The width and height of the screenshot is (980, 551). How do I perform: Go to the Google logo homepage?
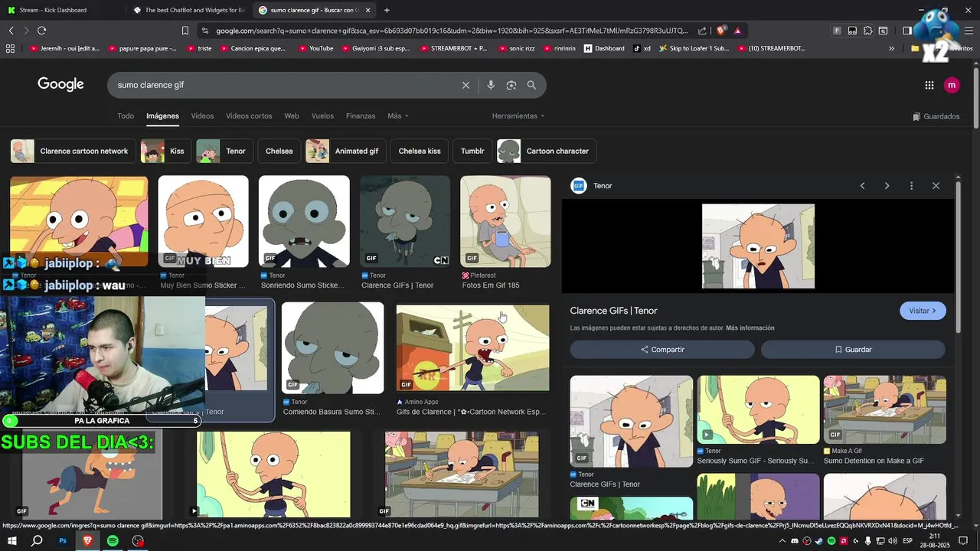click(x=60, y=85)
